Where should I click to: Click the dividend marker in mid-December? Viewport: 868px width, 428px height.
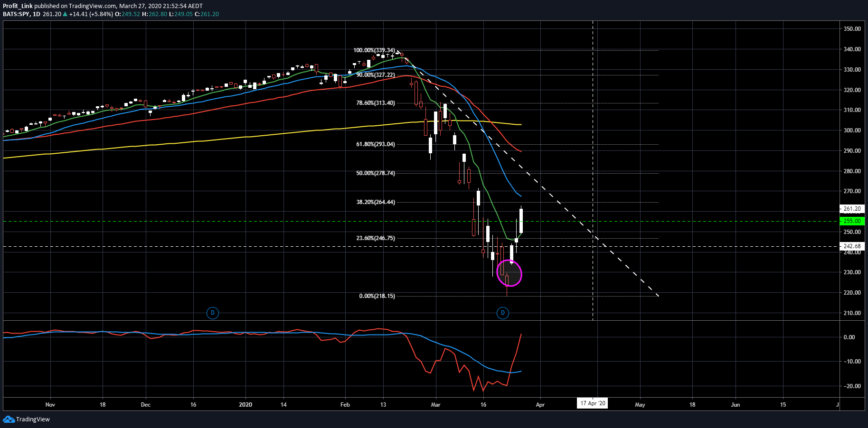pos(213,313)
